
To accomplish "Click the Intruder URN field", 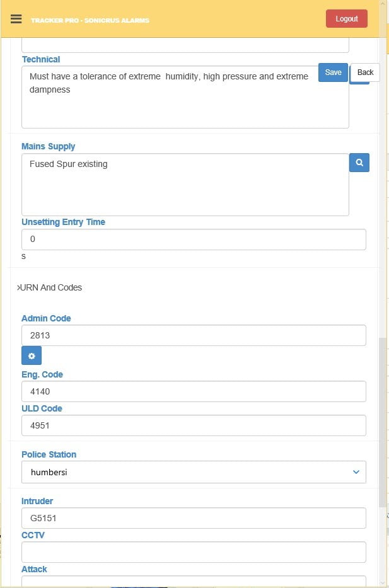I will pyautogui.click(x=194, y=518).
